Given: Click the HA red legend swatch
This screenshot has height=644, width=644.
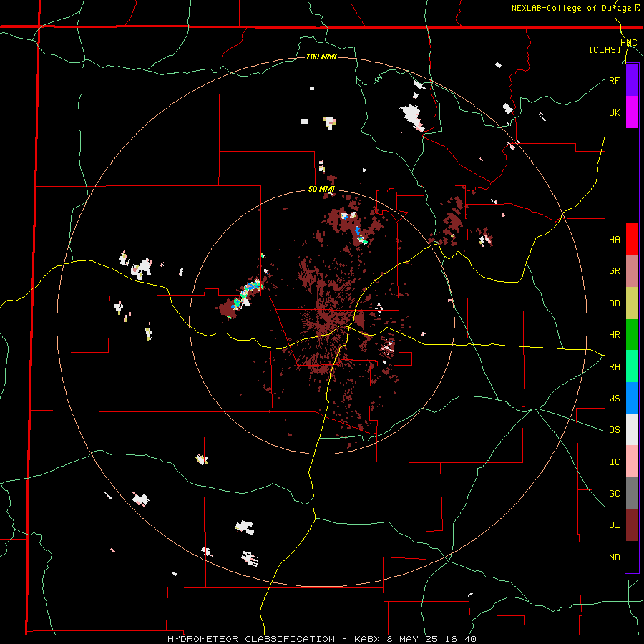Looking at the screenshot, I should [632, 239].
